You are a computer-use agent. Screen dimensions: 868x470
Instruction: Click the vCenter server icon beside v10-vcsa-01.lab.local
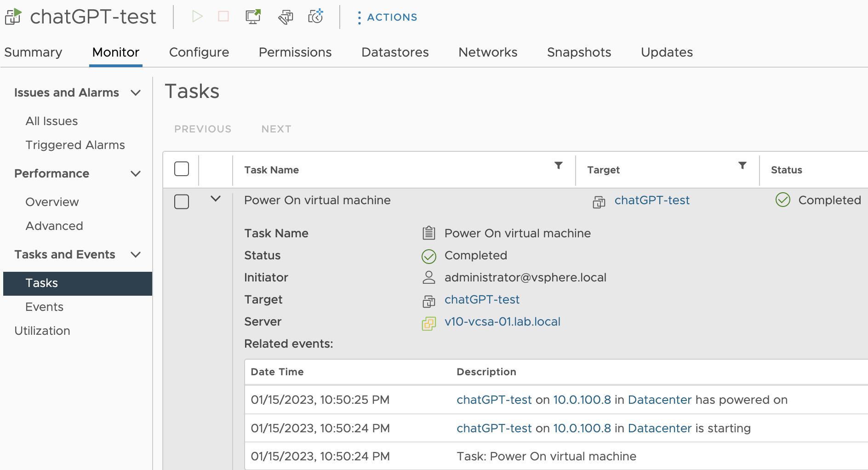pyautogui.click(x=428, y=324)
